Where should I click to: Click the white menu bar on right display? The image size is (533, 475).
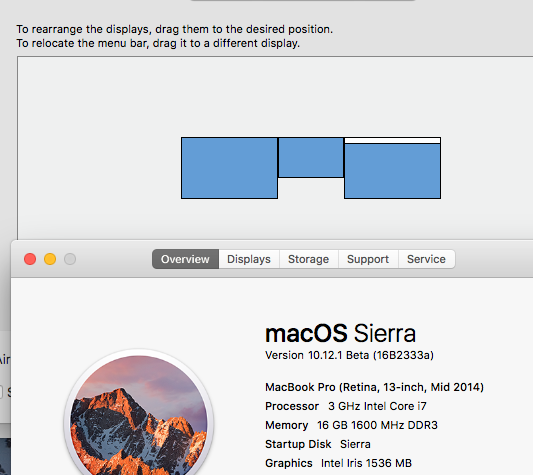pyautogui.click(x=393, y=140)
